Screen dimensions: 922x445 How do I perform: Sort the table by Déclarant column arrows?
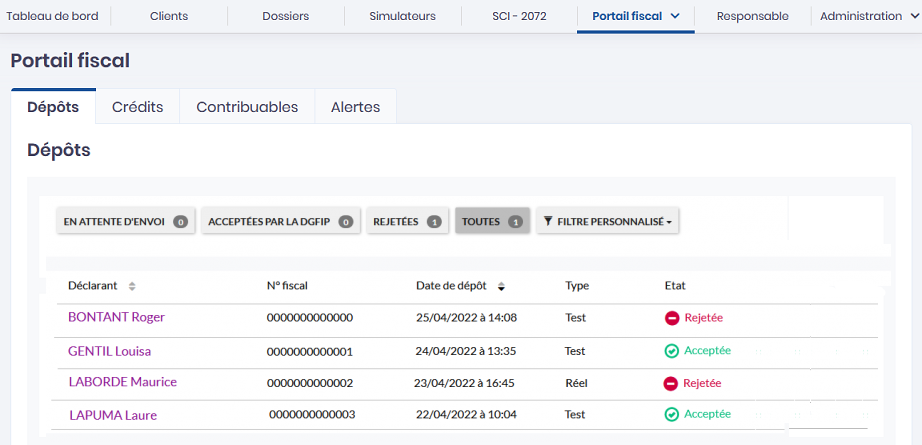coord(132,287)
